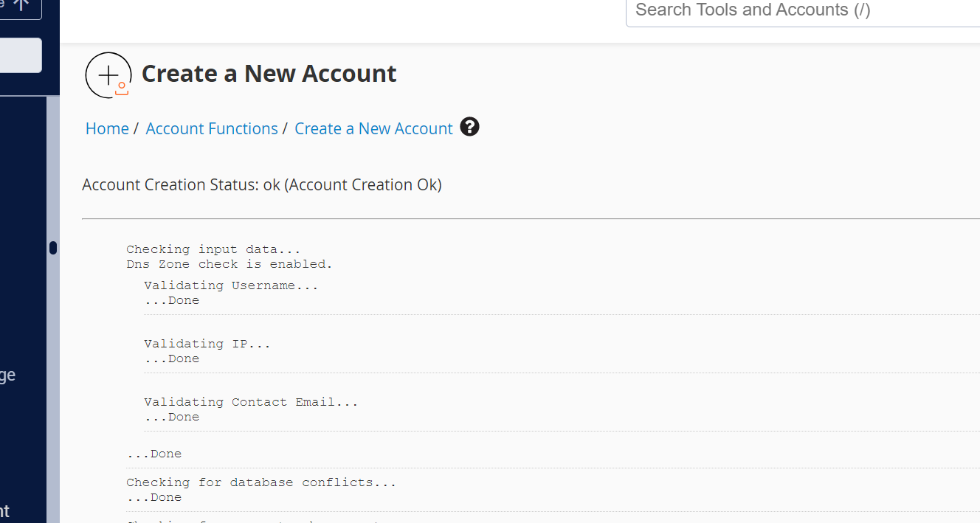Click the up arrow icon in sidebar
Viewport: 980px width, 523px height.
[x=21, y=4]
